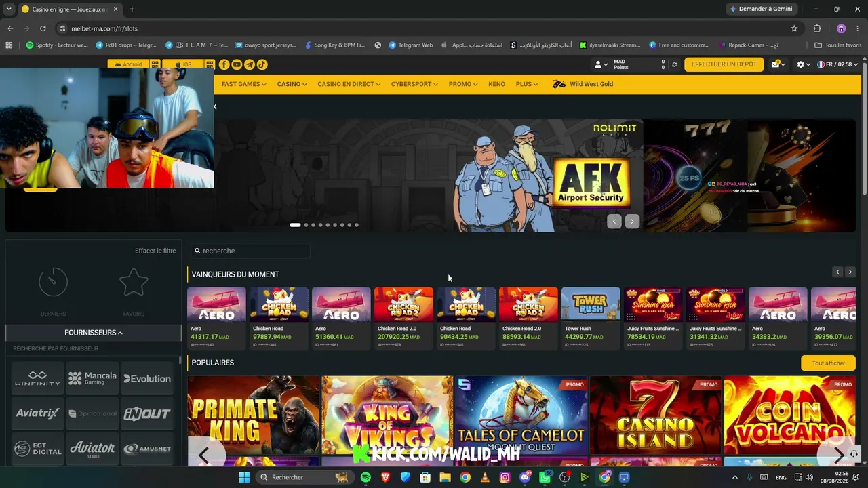Image resolution: width=868 pixels, height=488 pixels.
Task: Collapse the Fournisseurs section
Action: [94, 333]
